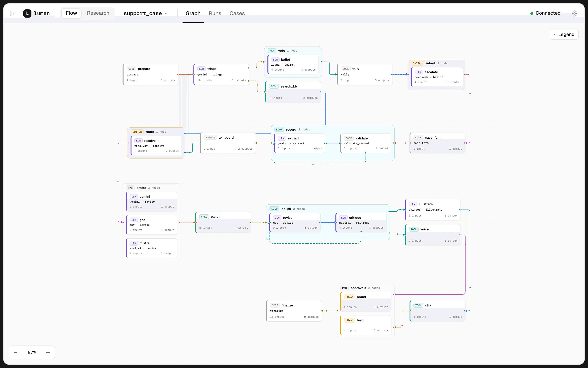Expand the Legend panel
The height and width of the screenshot is (368, 588).
pos(564,34)
